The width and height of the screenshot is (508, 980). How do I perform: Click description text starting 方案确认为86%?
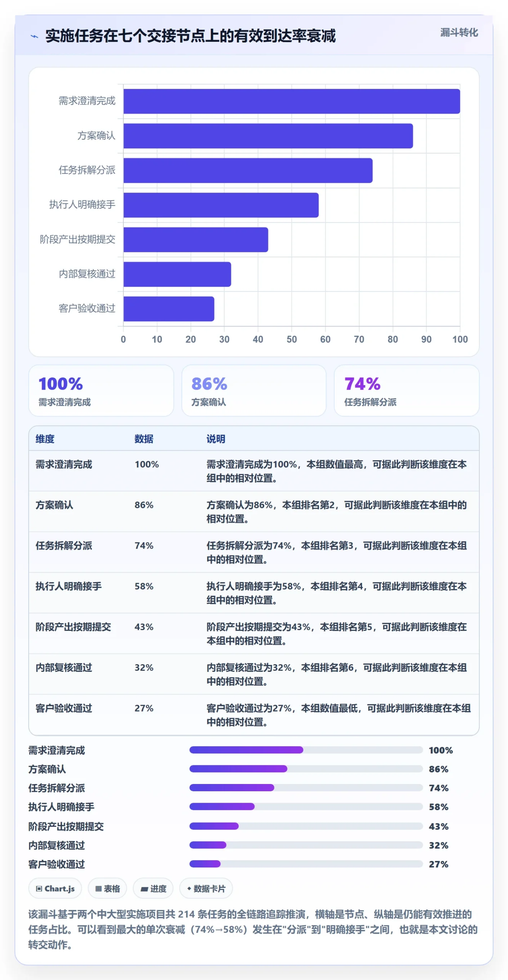click(x=336, y=511)
